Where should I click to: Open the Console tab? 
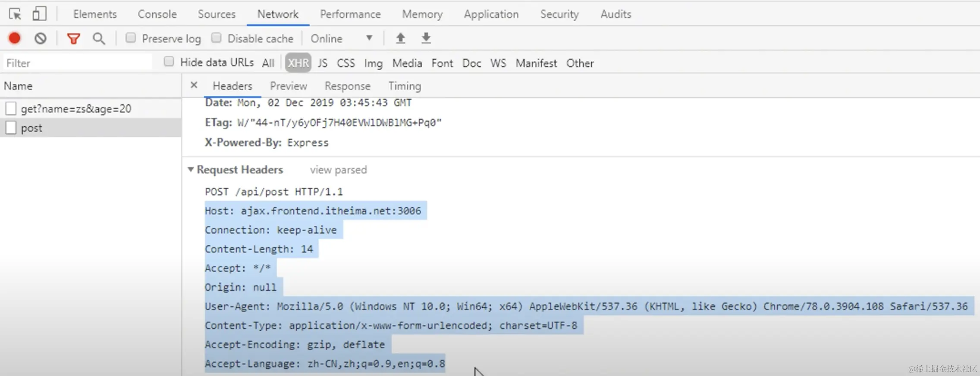tap(157, 14)
